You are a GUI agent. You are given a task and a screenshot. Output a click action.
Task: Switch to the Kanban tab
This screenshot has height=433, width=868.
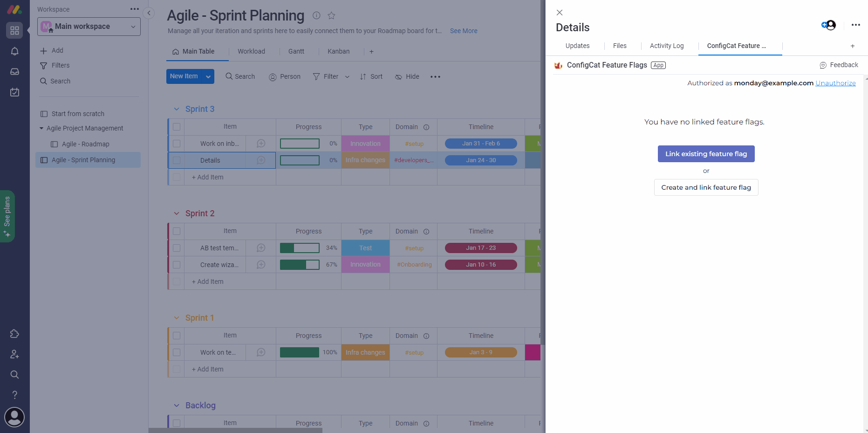pos(339,51)
